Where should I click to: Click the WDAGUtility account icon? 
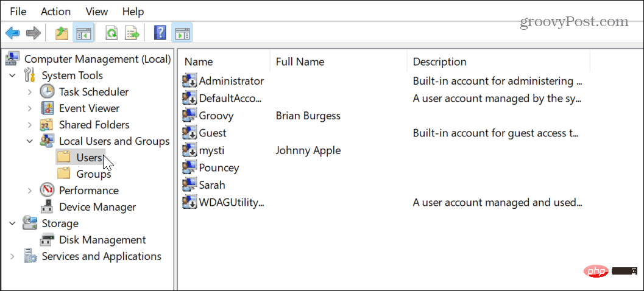click(189, 202)
